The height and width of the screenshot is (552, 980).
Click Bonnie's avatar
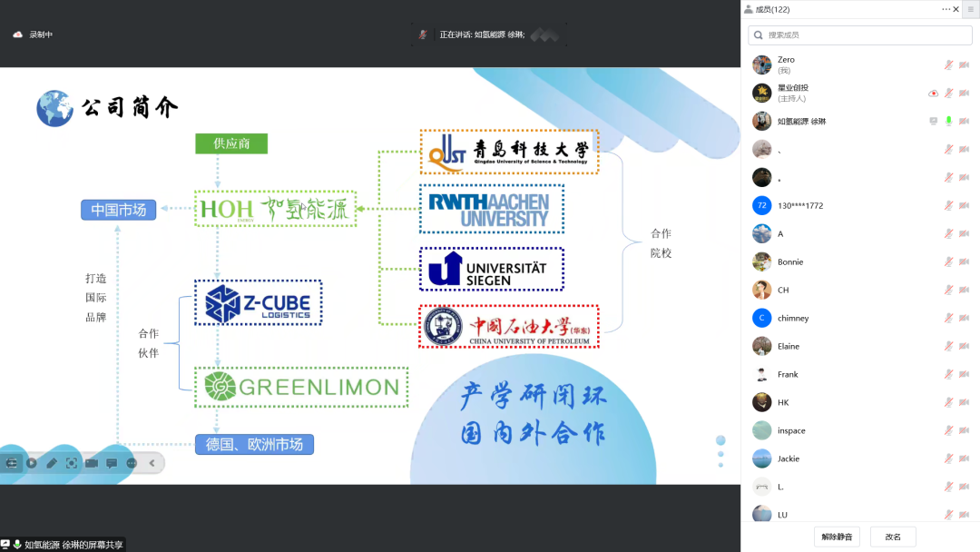[762, 262]
